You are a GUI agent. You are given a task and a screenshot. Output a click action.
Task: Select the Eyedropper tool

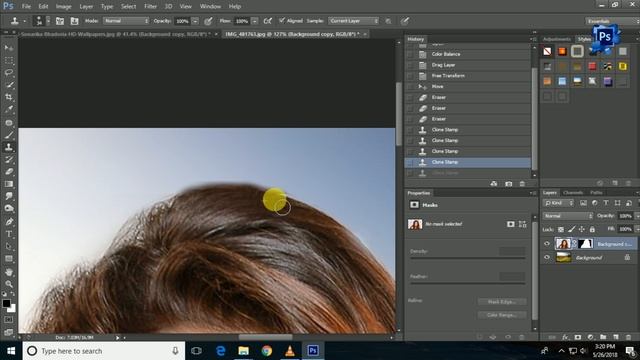click(x=9, y=109)
